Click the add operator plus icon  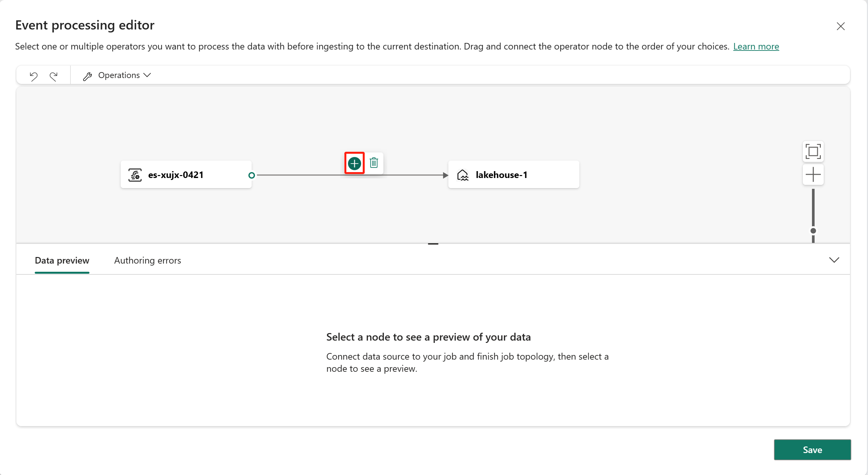tap(355, 163)
